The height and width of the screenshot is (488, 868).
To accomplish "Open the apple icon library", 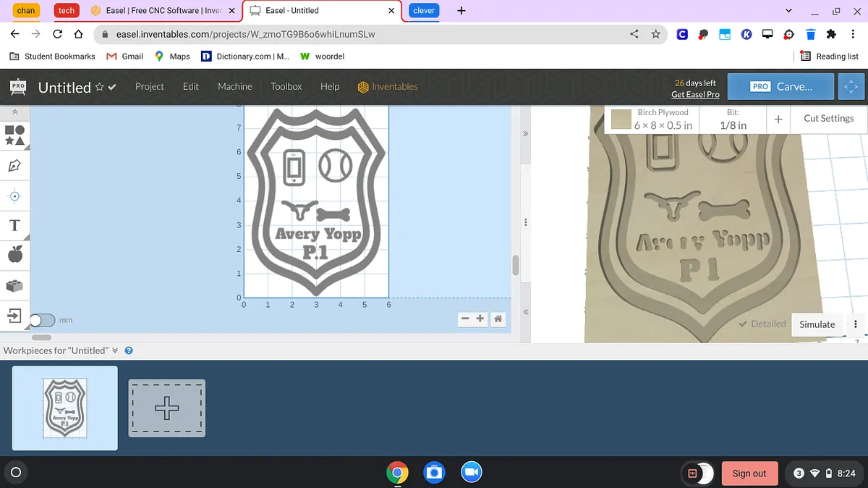I will pyautogui.click(x=14, y=255).
